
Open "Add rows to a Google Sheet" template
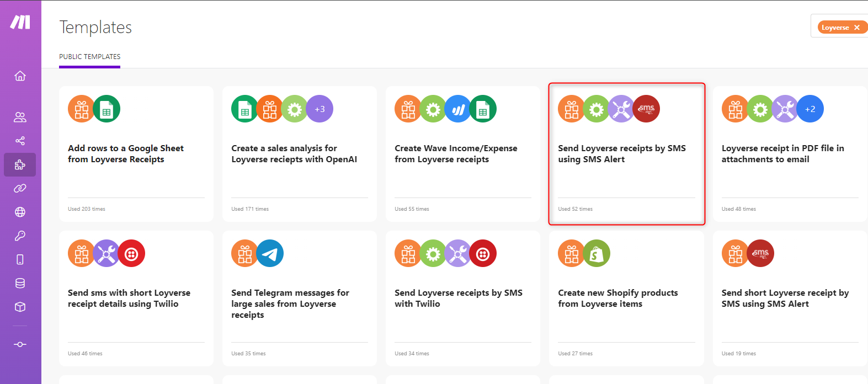pos(126,153)
